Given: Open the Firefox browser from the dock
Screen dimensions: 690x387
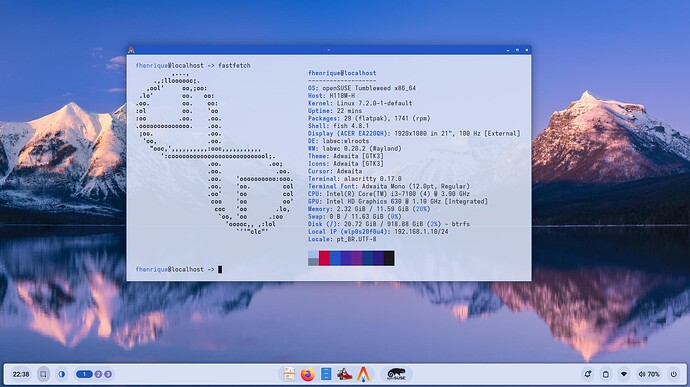Looking at the screenshot, I should tap(308, 374).
